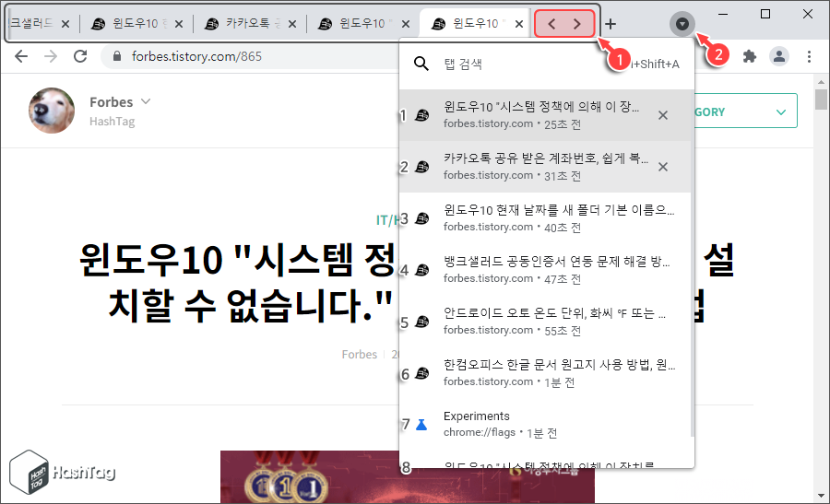Screen dimensions: 830x504
Task: Close first 윈도우10 result in search list
Action: tap(663, 115)
